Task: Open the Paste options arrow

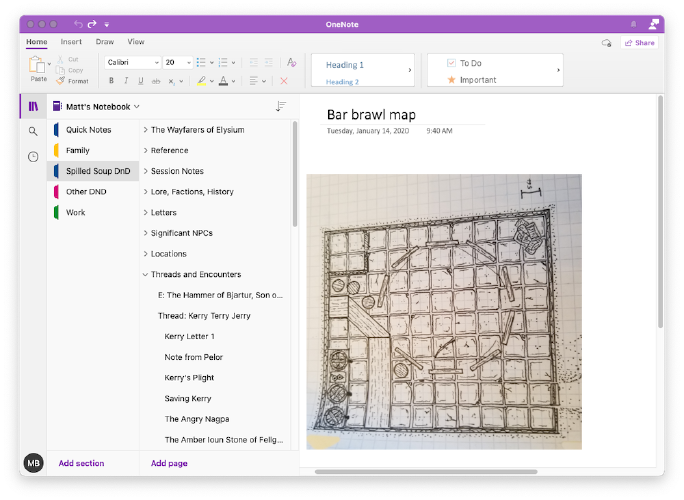Action: pyautogui.click(x=49, y=64)
